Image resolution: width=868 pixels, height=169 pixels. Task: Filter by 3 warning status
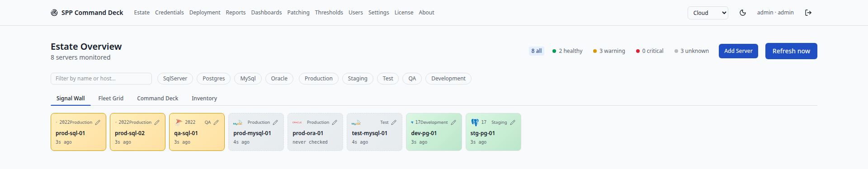point(609,51)
